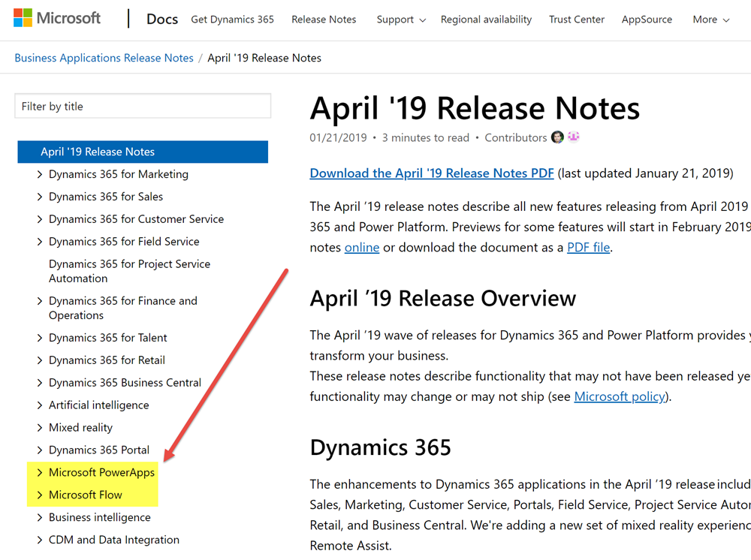The width and height of the screenshot is (751, 560).
Task: Open Business Applications Release Notes breadcrumb
Action: click(104, 58)
